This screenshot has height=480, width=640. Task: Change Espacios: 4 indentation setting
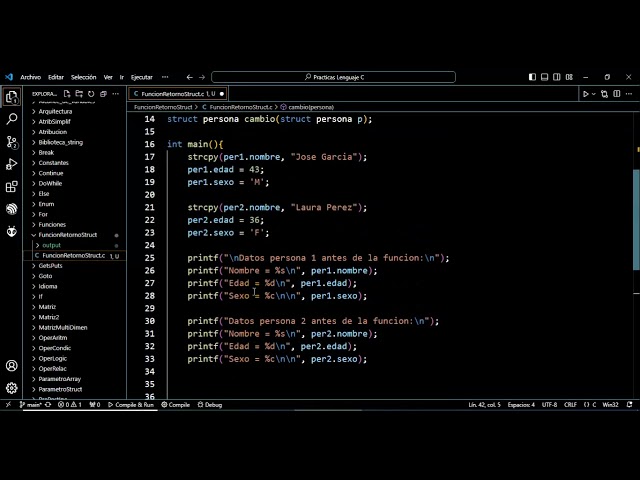521,405
